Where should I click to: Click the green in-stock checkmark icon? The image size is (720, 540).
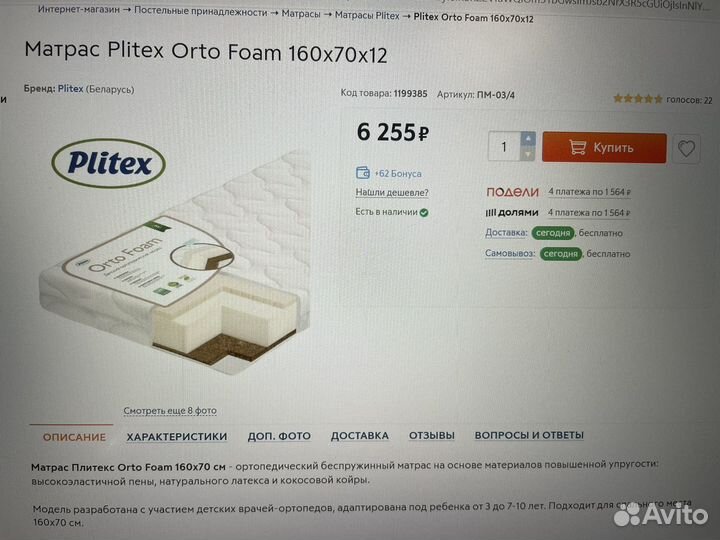tap(424, 213)
